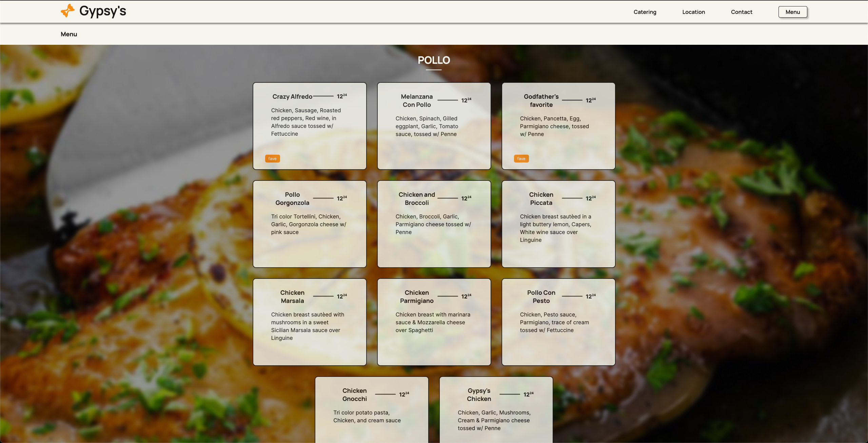Screen dimensions: 868x443
Task: Click the Chicken Gnocchi description text
Action: pos(367,417)
